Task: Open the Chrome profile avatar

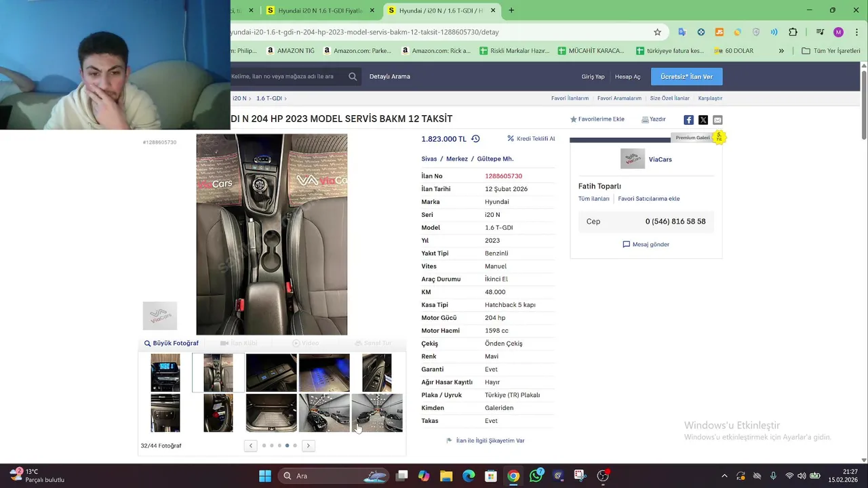Action: coord(838,32)
